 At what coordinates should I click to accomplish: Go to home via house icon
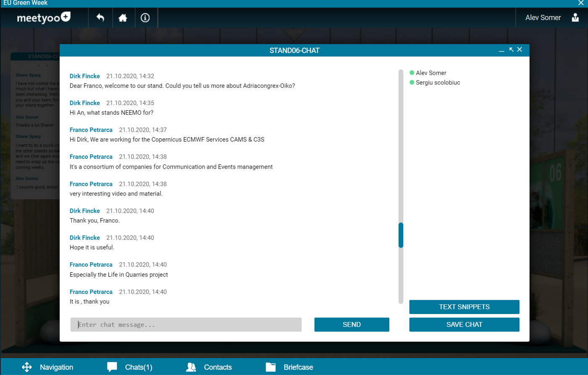click(x=123, y=18)
